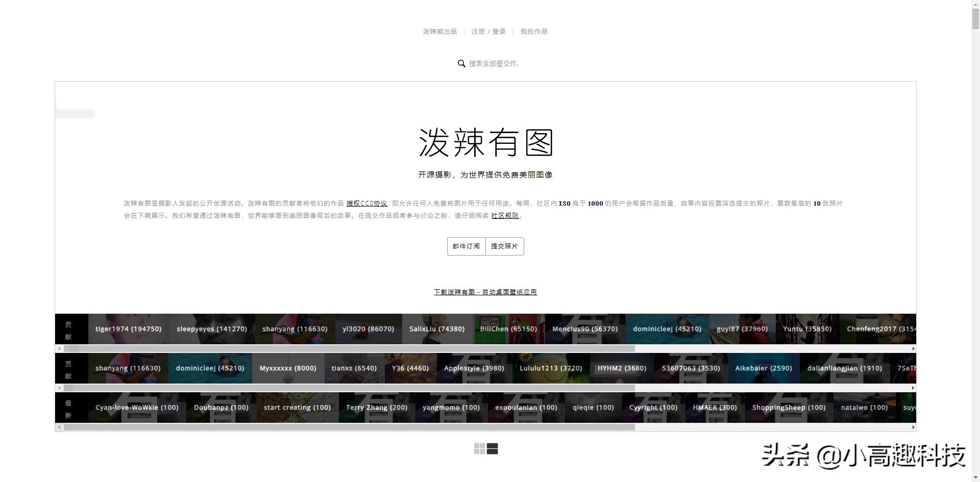Open tiger1974 (194750) contributor thumbnail
The image size is (980, 482).
pyautogui.click(x=128, y=329)
